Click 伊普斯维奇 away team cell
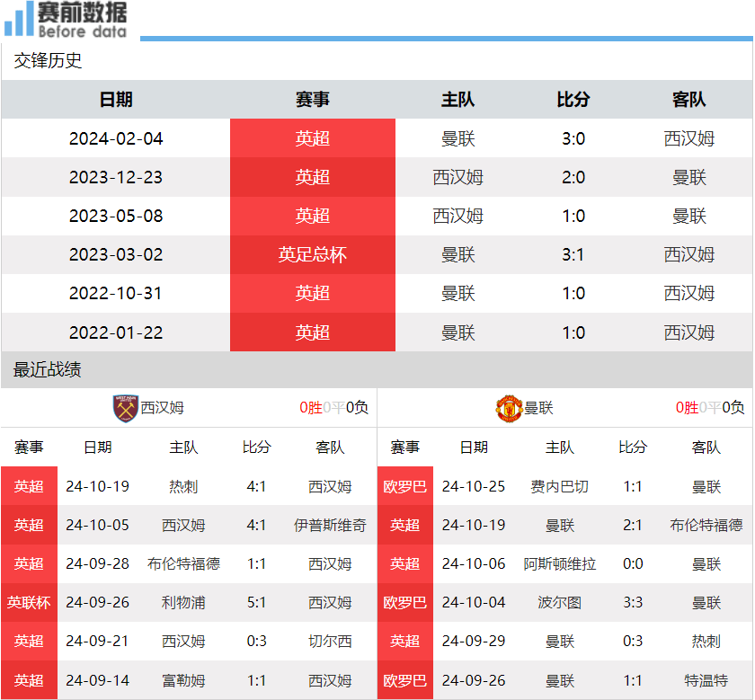The width and height of the screenshot is (755, 700). coord(331,525)
